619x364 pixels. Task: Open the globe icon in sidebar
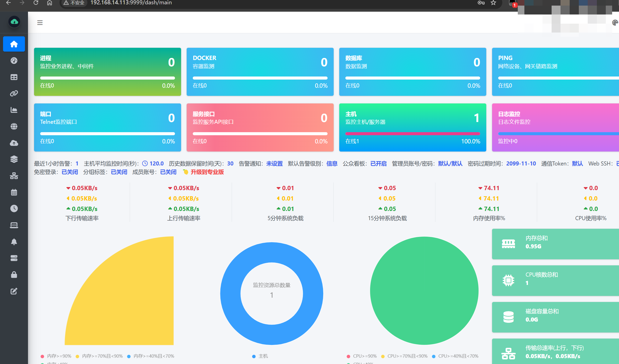pyautogui.click(x=14, y=126)
